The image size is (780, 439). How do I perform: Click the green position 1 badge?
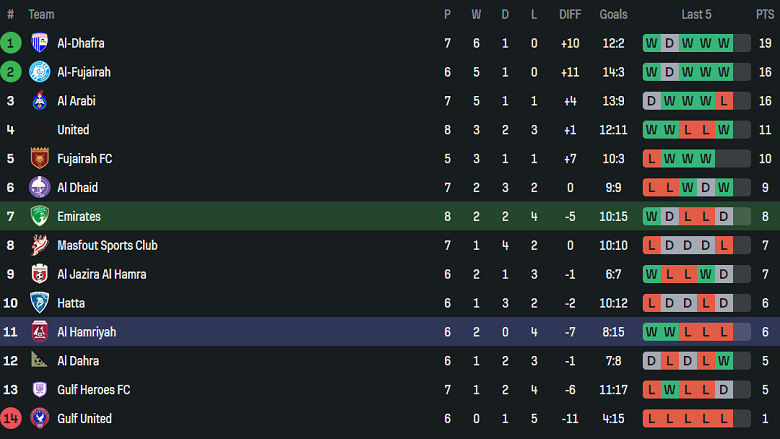pos(11,43)
